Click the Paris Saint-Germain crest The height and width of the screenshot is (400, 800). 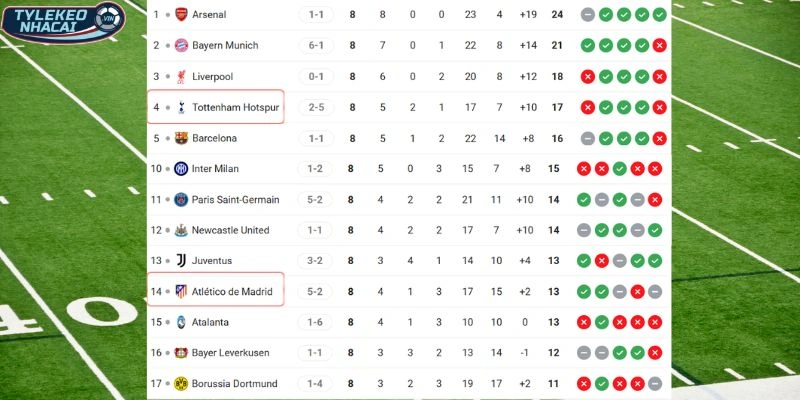(181, 200)
